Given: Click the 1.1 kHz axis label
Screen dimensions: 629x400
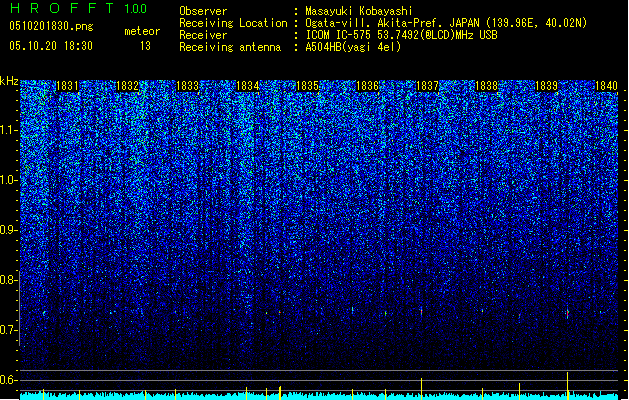Looking at the screenshot, I should (9, 130).
